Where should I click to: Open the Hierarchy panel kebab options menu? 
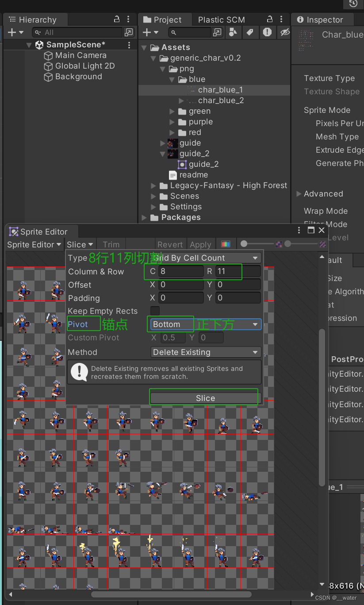(129, 19)
